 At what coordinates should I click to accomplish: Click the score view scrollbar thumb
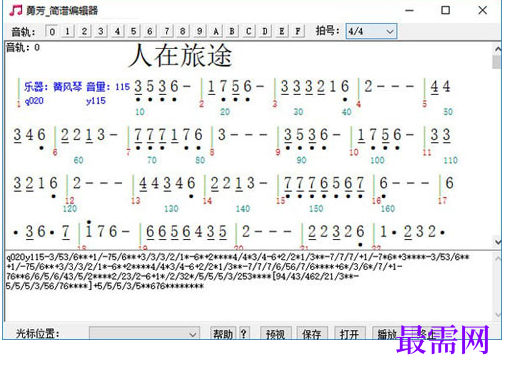coord(497,62)
